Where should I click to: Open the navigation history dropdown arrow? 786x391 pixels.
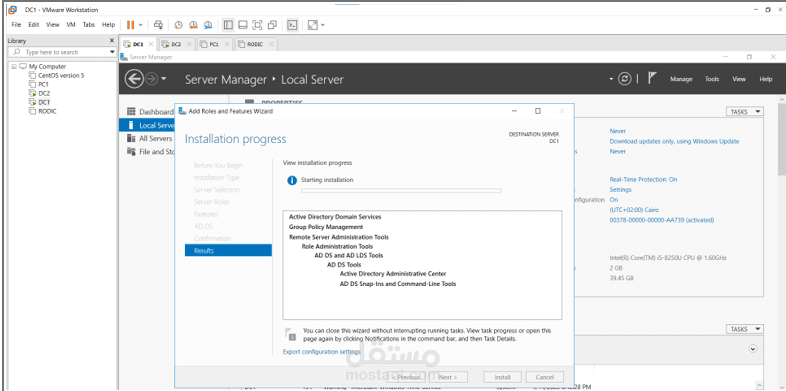[164, 79]
